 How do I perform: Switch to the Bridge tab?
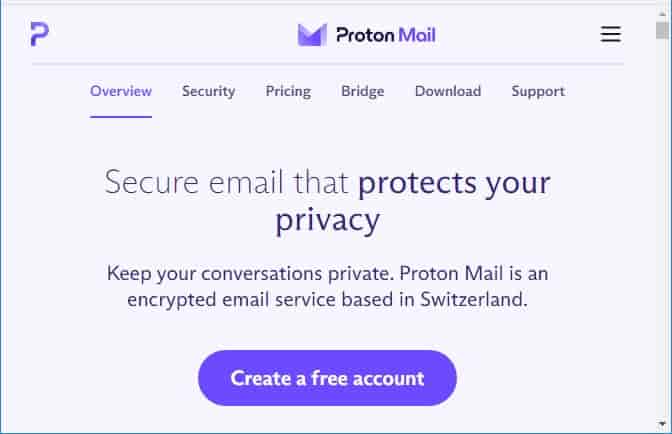click(363, 91)
